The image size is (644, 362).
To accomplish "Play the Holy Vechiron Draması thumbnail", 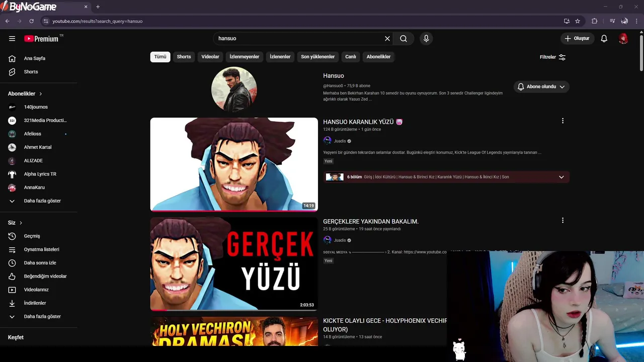I will [234, 331].
